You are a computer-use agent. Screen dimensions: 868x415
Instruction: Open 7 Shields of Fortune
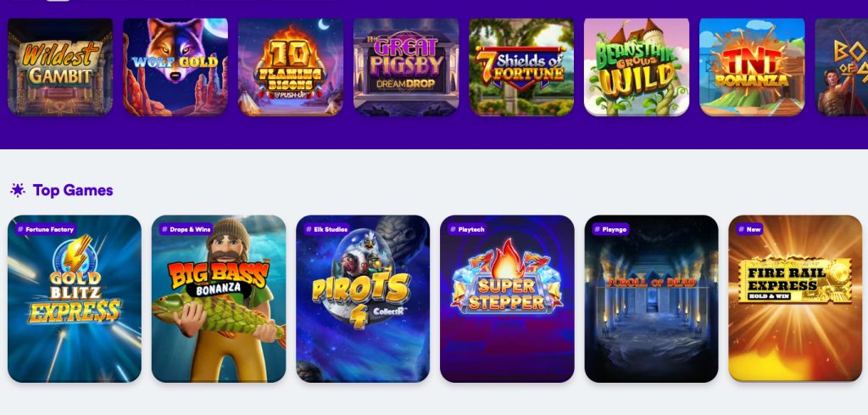click(x=521, y=67)
